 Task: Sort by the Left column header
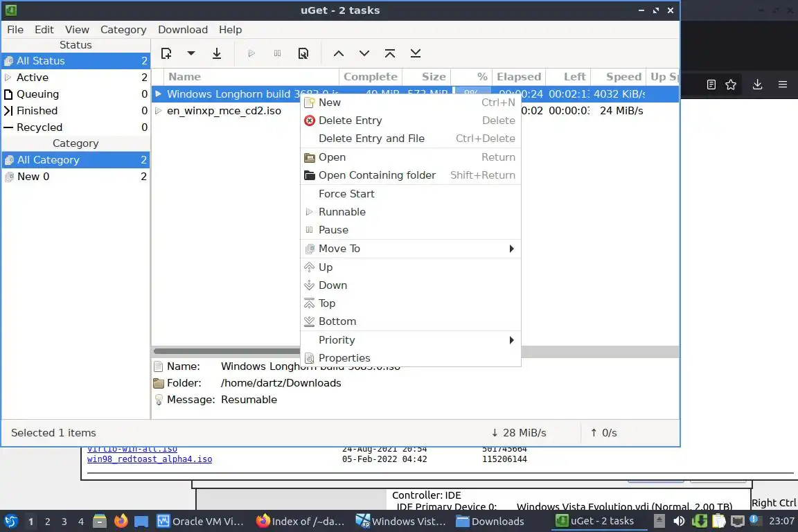click(569, 77)
